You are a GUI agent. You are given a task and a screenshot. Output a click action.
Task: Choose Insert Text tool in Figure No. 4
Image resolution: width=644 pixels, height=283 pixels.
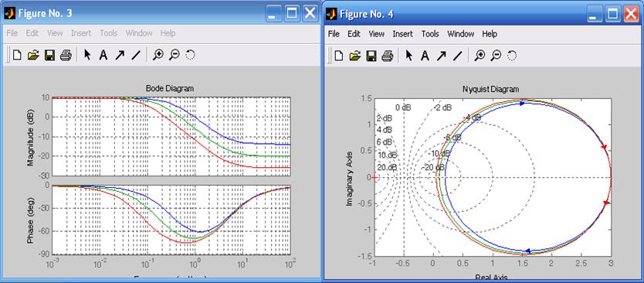[425, 56]
